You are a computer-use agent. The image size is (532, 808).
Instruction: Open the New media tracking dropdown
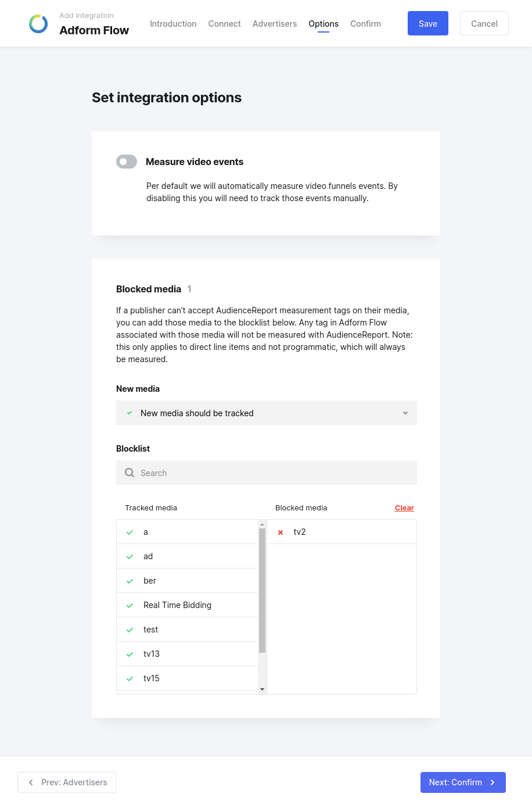pos(267,413)
